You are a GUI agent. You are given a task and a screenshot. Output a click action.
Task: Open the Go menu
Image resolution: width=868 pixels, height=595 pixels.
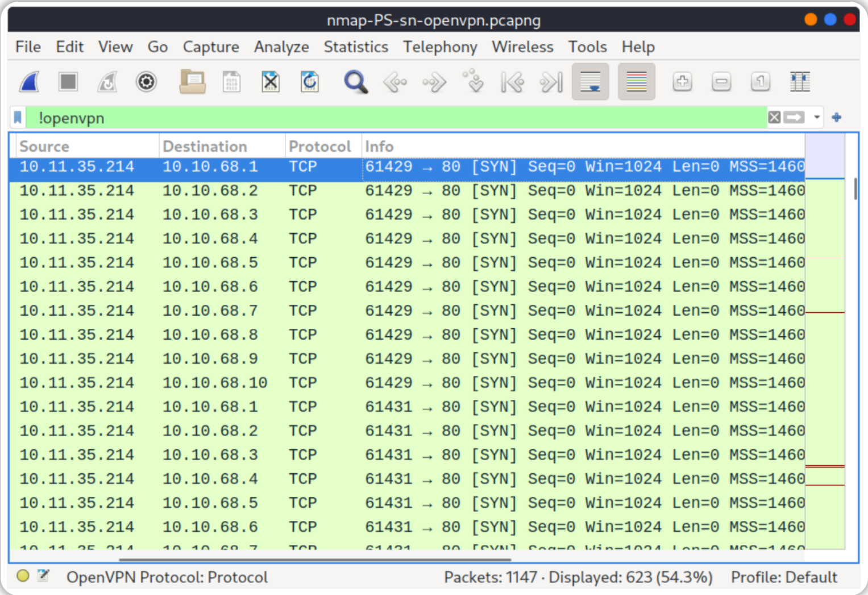(x=157, y=47)
